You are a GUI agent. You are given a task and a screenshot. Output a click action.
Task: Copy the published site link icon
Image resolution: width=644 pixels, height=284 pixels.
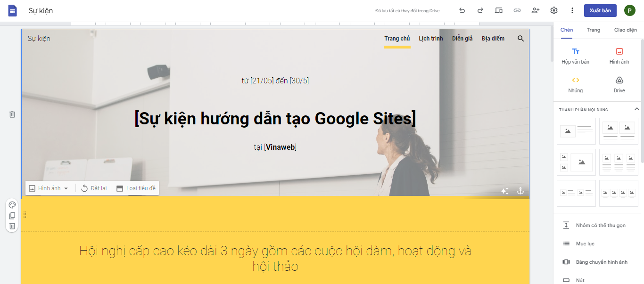point(517,10)
